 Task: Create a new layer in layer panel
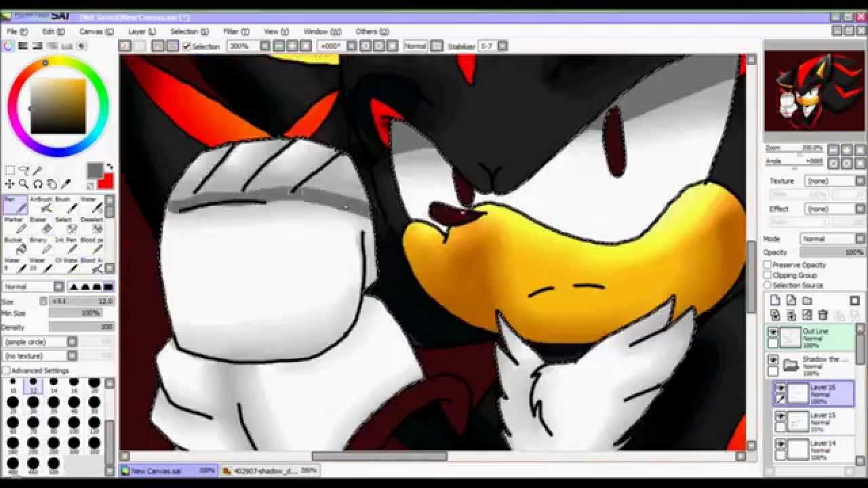(x=775, y=300)
